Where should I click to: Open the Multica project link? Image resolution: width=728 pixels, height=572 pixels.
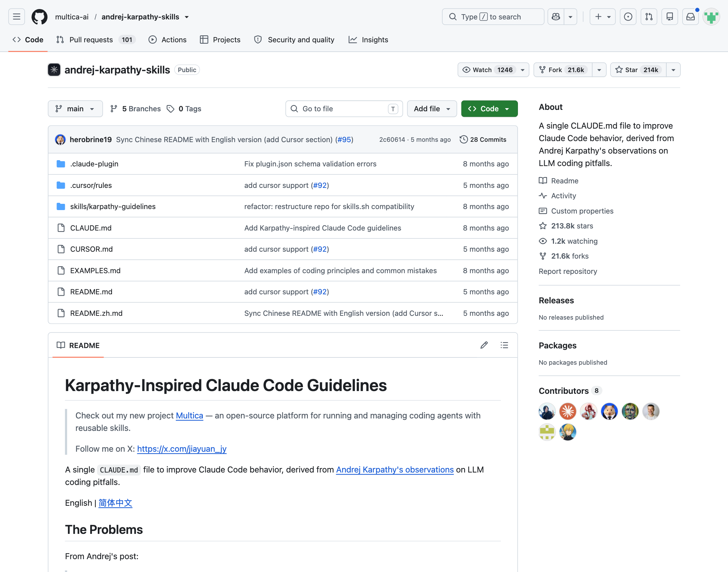click(189, 415)
